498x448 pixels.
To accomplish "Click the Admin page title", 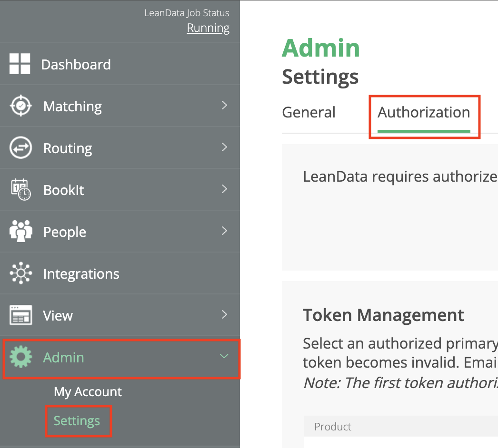I will pos(321,48).
